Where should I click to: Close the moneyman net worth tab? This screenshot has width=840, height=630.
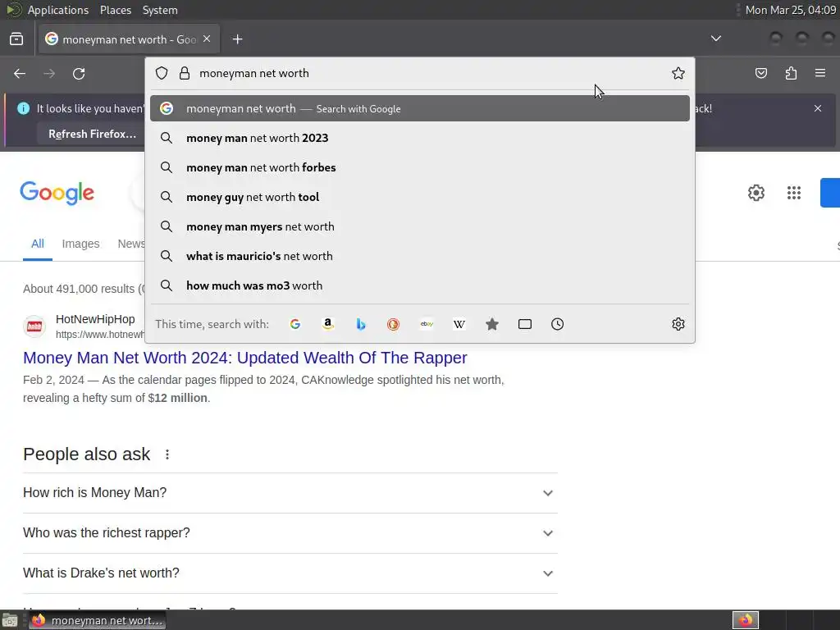tap(207, 39)
